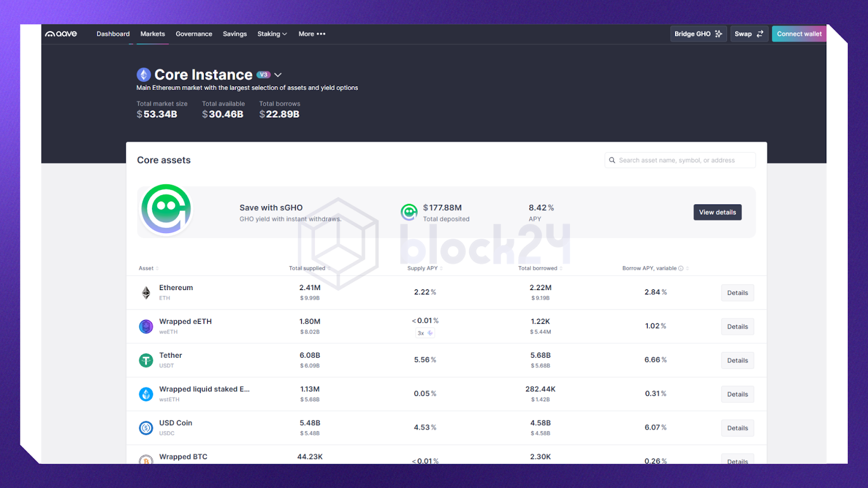Viewport: 868px width, 488px height.
Task: Open the More menu
Action: coord(312,34)
